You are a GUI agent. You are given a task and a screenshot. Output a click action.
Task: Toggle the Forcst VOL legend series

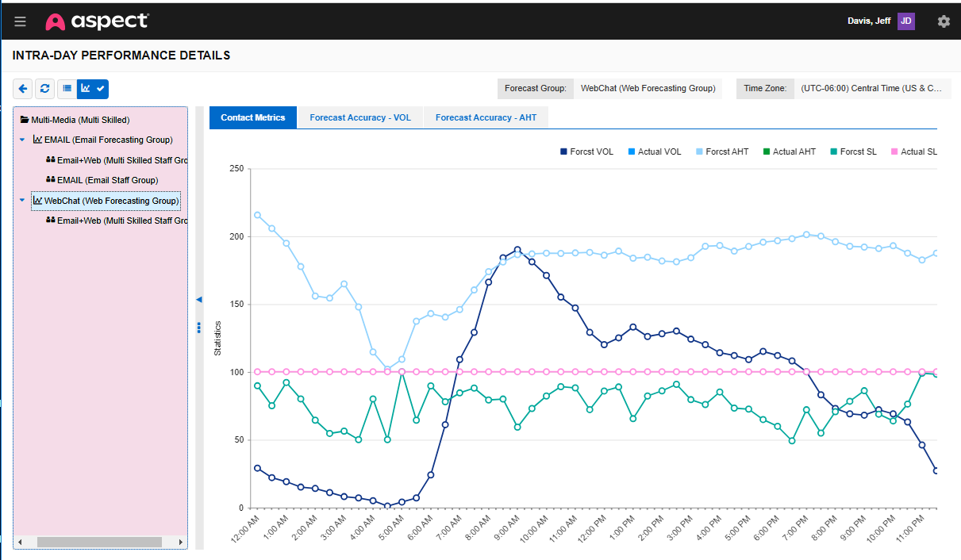[586, 151]
